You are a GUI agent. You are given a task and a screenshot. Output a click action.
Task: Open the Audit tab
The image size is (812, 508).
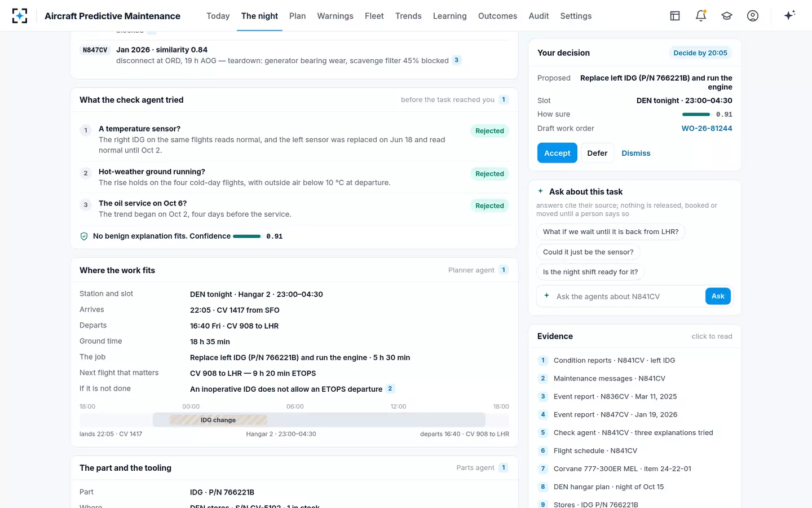point(539,16)
